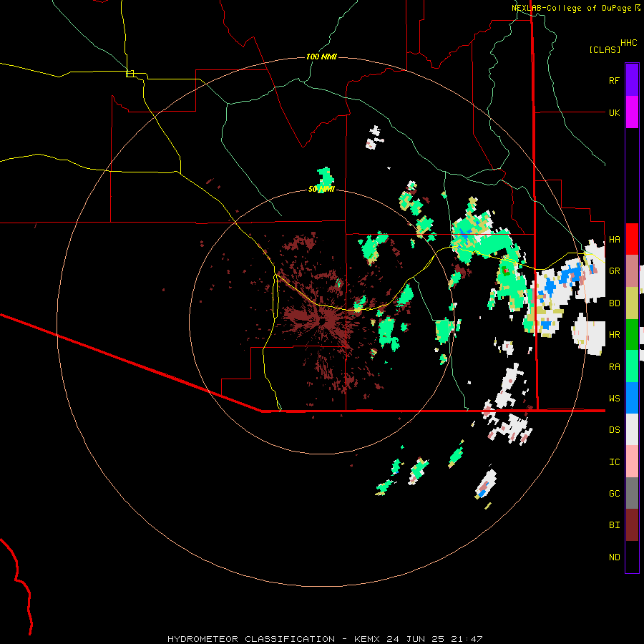644x644 pixels.
Task: Click the HR legend label
Action: click(x=615, y=335)
